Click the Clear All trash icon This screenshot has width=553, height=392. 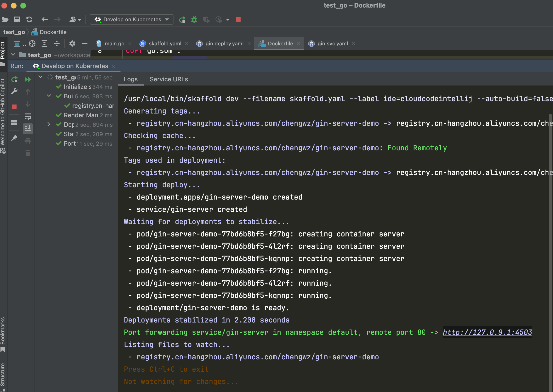coord(28,153)
